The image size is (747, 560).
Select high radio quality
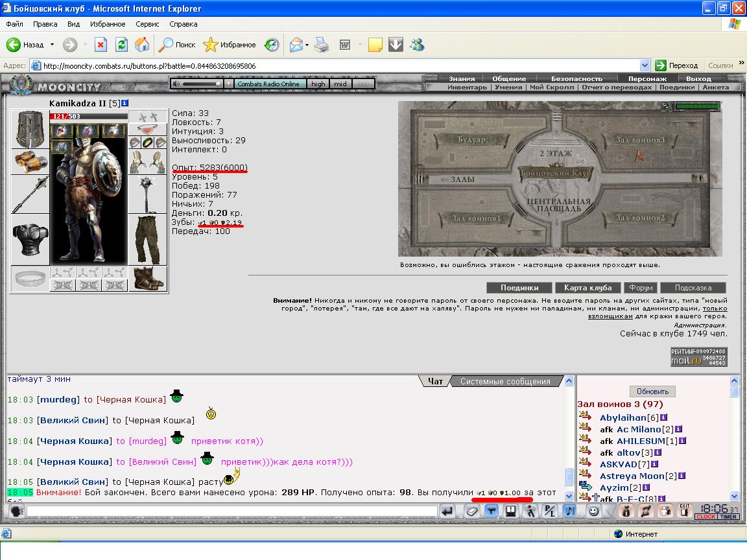(x=318, y=84)
